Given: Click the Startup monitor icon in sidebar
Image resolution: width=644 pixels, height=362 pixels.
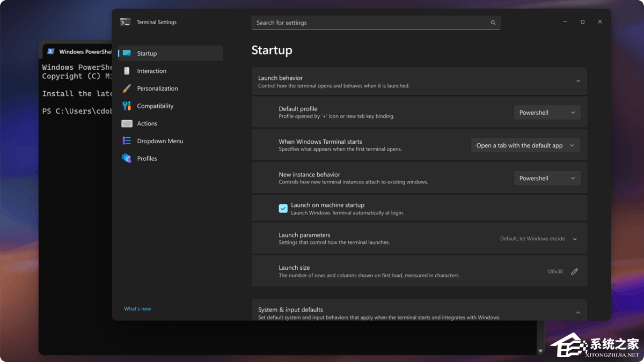Looking at the screenshot, I should [127, 53].
